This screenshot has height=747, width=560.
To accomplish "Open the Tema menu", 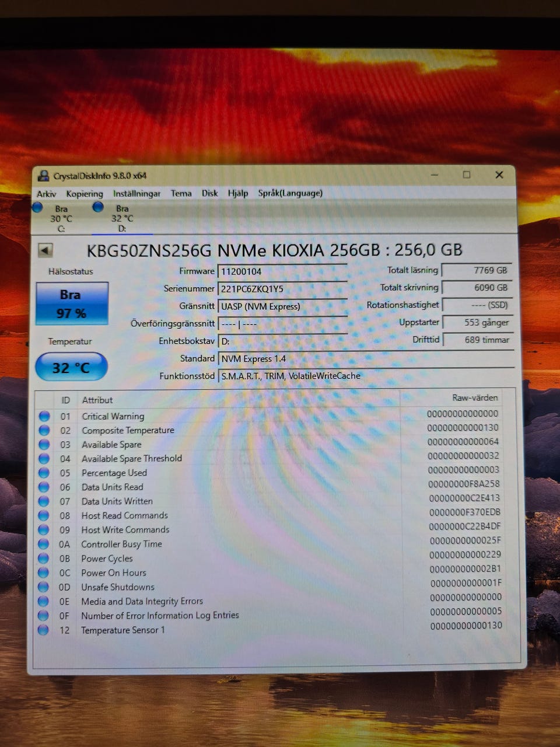I will coord(181,193).
